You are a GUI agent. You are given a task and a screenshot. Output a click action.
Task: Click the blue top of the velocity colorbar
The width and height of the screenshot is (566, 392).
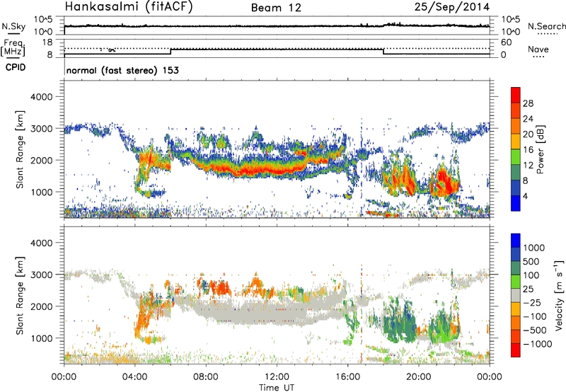point(516,241)
